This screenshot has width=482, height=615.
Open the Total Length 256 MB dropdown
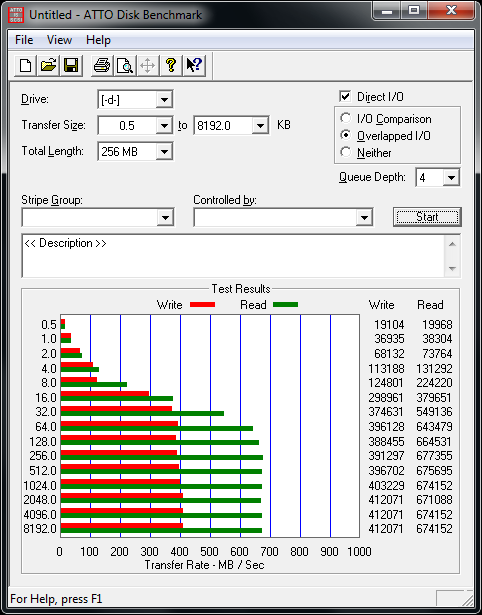coord(164,151)
